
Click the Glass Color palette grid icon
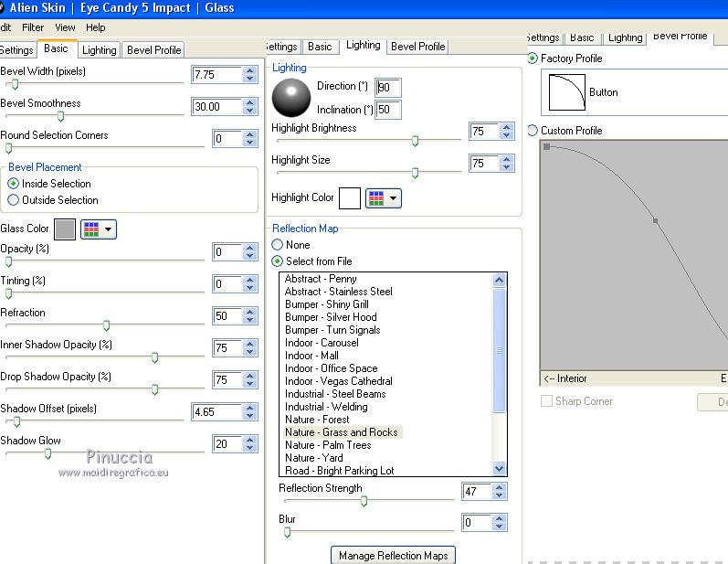91,229
